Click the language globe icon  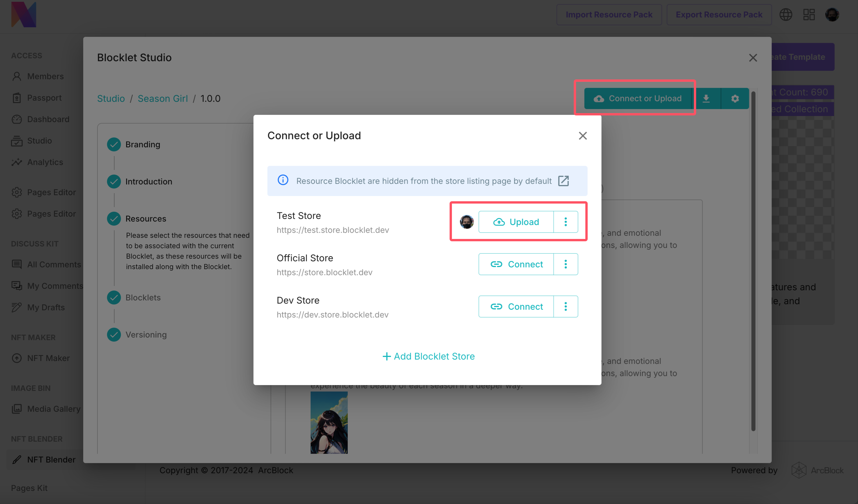point(785,14)
